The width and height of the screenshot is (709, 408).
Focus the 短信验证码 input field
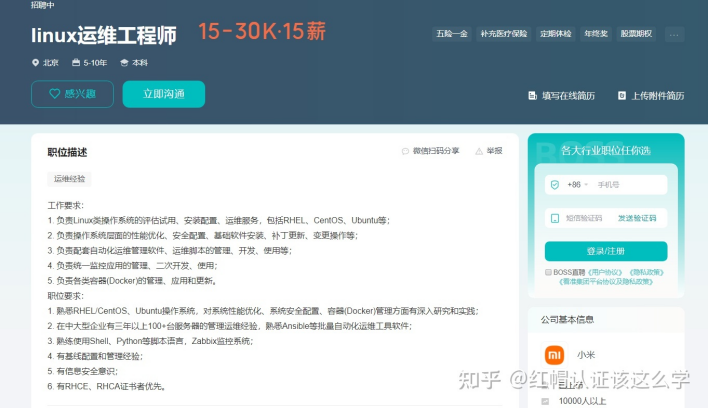tap(584, 218)
